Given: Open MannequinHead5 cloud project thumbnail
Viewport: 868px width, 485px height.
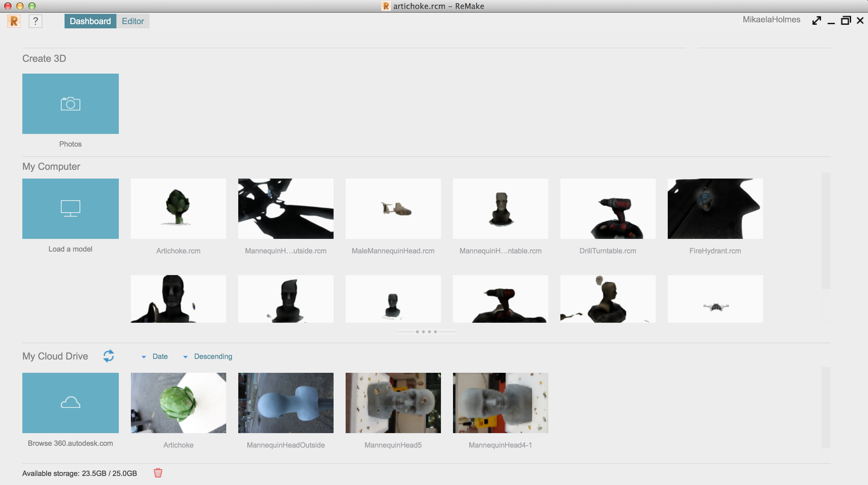Looking at the screenshot, I should (393, 402).
